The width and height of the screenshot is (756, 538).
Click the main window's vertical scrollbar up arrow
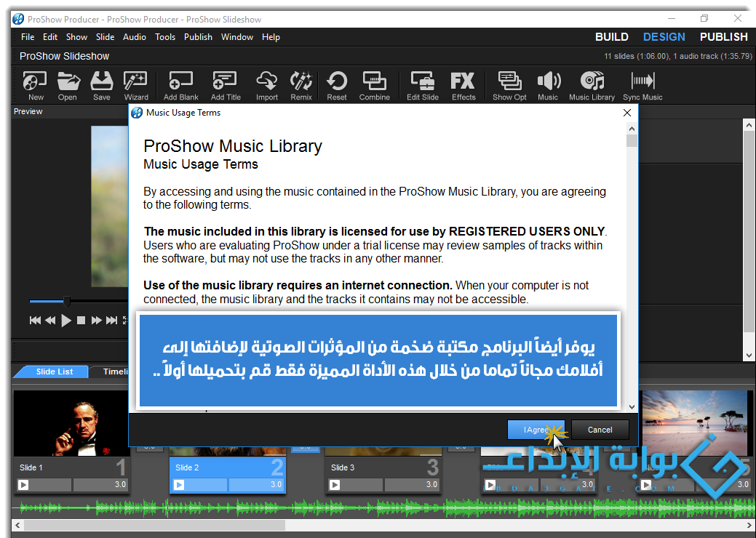(749, 125)
